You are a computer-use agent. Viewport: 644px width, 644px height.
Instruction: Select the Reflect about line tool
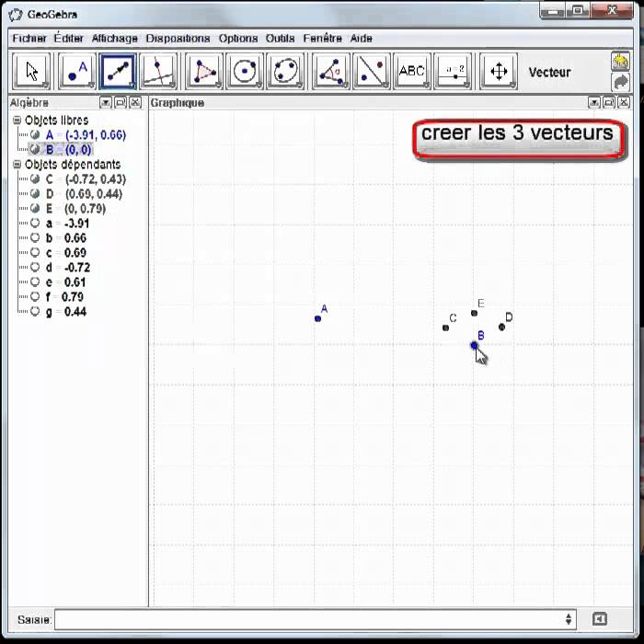coord(372,71)
